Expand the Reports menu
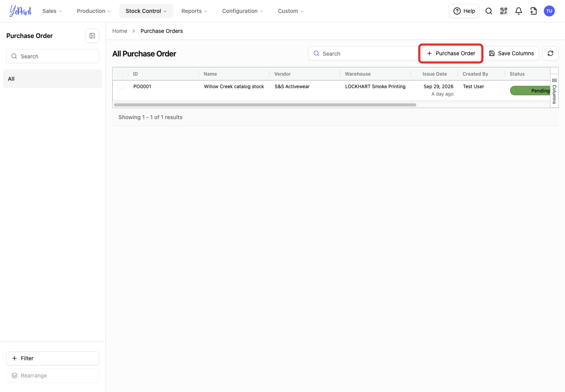Screen dimensions: 565x392 pos(194,11)
